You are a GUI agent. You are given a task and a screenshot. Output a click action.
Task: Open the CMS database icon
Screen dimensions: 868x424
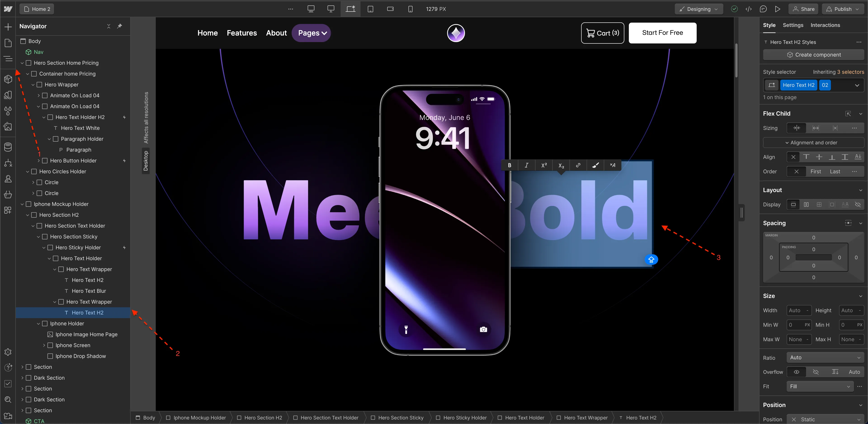click(8, 147)
